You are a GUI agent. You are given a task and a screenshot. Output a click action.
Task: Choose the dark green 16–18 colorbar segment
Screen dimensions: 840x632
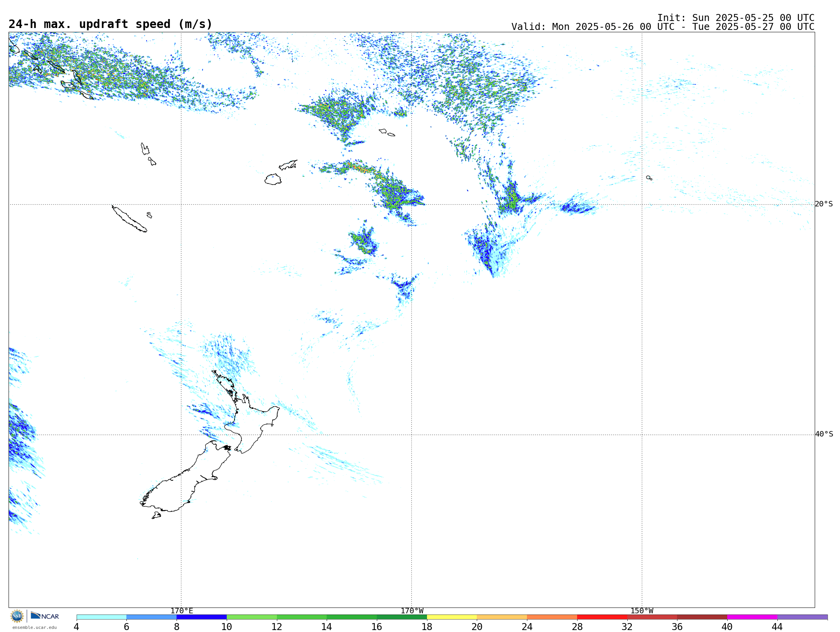point(402,617)
